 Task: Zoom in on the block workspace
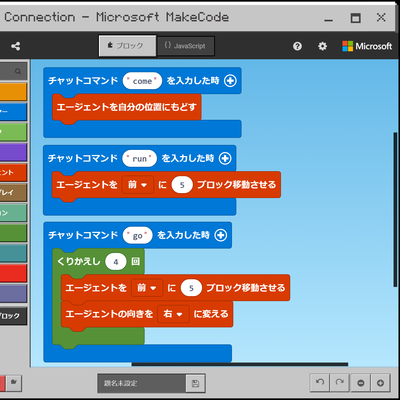[x=380, y=383]
